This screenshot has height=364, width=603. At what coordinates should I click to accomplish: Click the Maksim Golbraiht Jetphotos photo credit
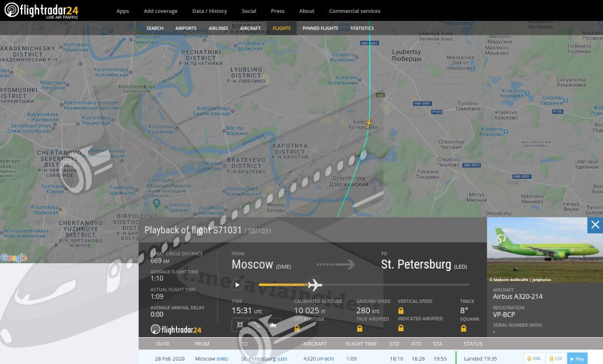(520, 280)
